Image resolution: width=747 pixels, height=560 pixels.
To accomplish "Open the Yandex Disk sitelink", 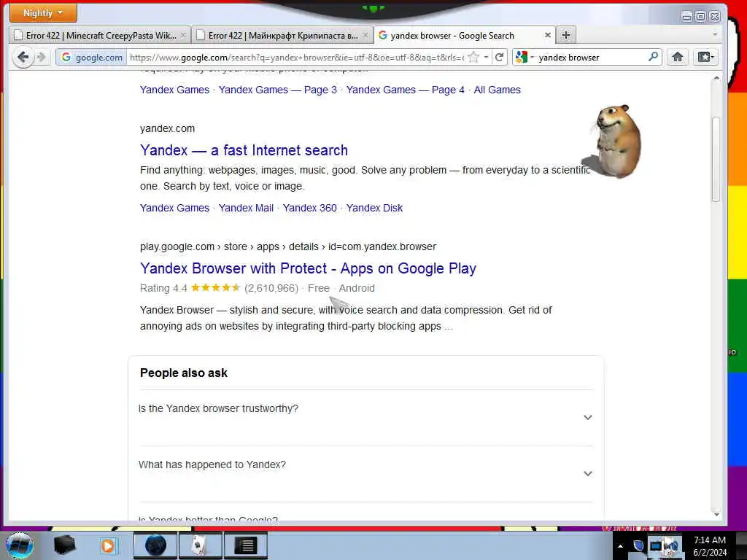I will 374,208.
